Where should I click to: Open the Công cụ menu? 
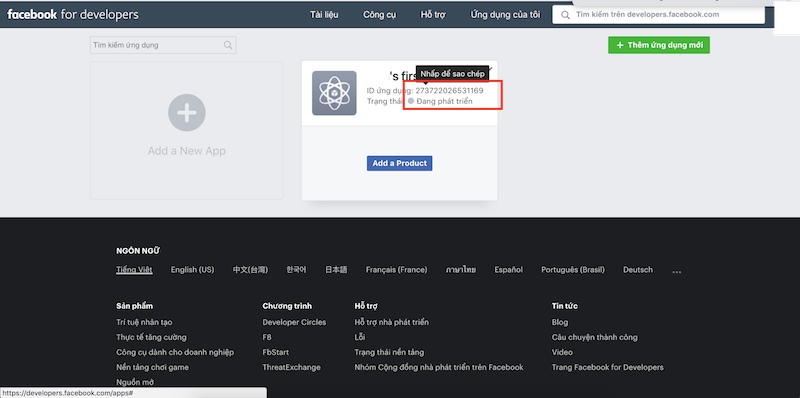[x=380, y=15]
